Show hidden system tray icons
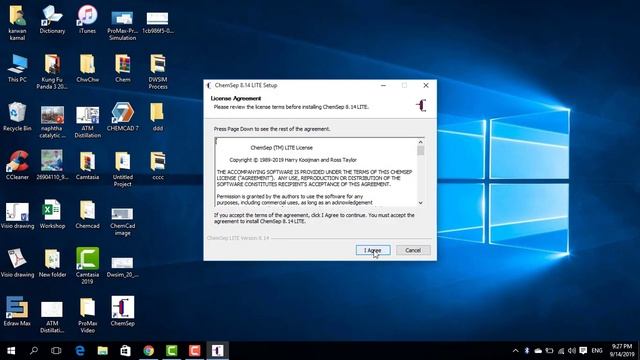640x360 pixels. tap(516, 351)
